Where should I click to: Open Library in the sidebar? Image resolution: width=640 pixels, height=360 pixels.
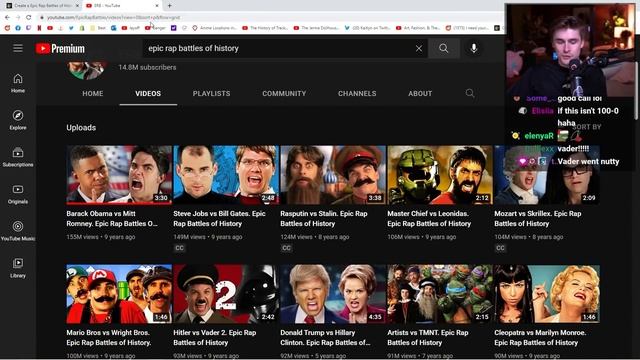pyautogui.click(x=18, y=268)
